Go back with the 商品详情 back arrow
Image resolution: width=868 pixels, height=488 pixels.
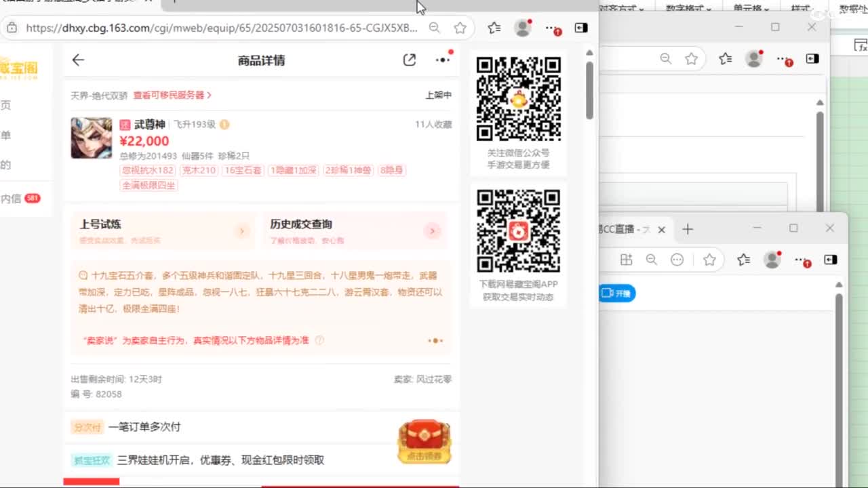point(78,60)
